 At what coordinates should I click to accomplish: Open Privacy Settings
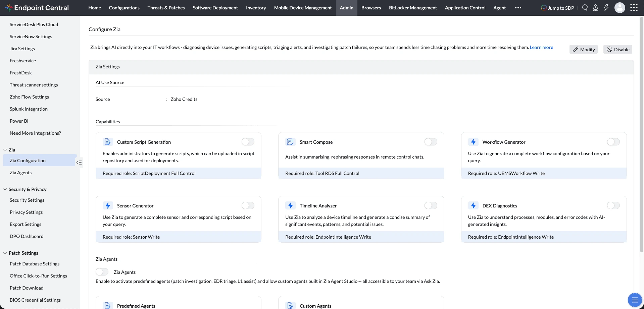point(26,212)
